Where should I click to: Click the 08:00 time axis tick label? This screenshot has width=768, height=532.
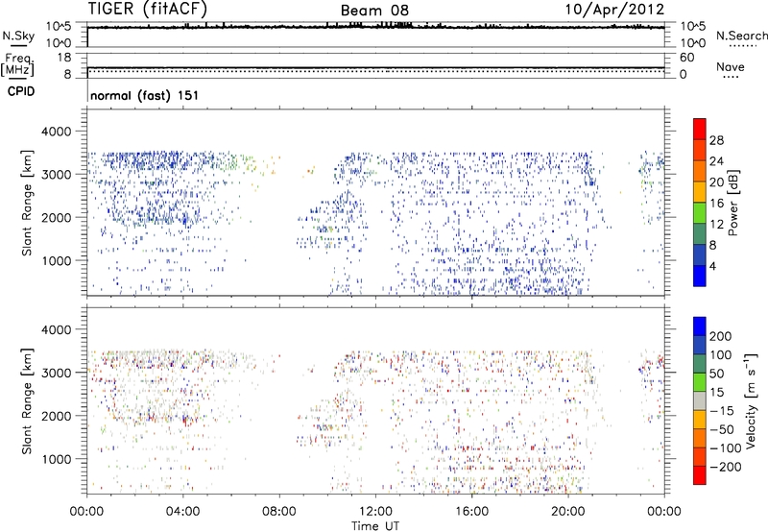279,512
